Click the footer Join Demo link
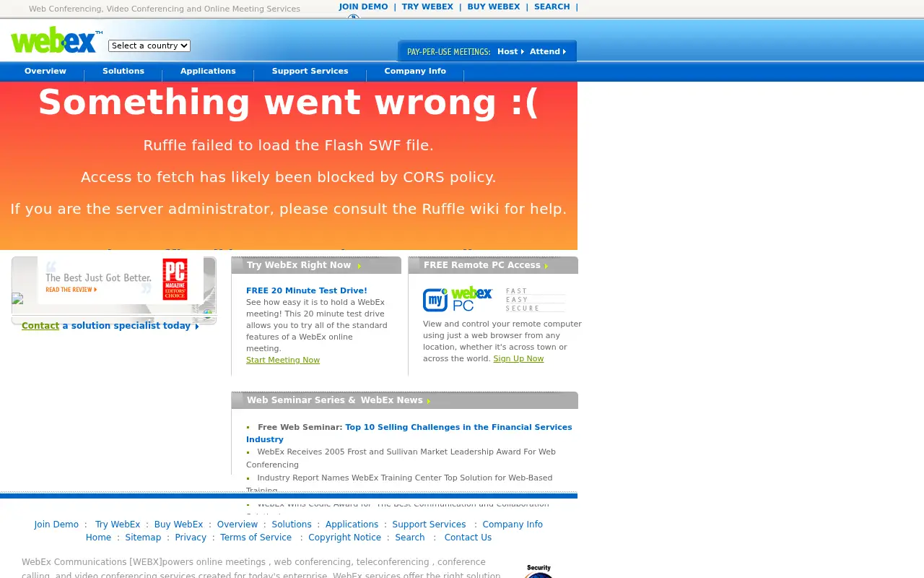 [56, 525]
